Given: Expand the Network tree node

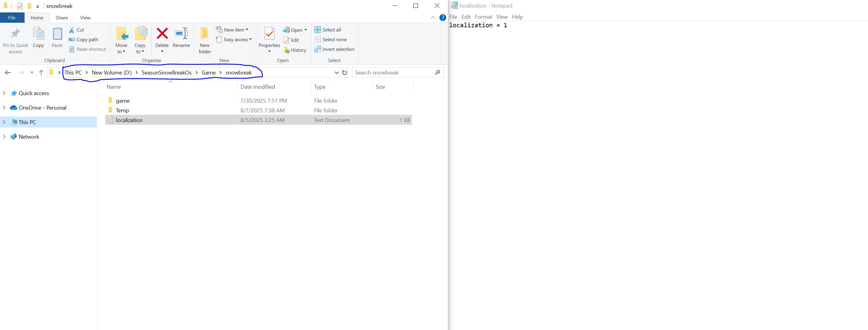Looking at the screenshot, I should coord(4,137).
